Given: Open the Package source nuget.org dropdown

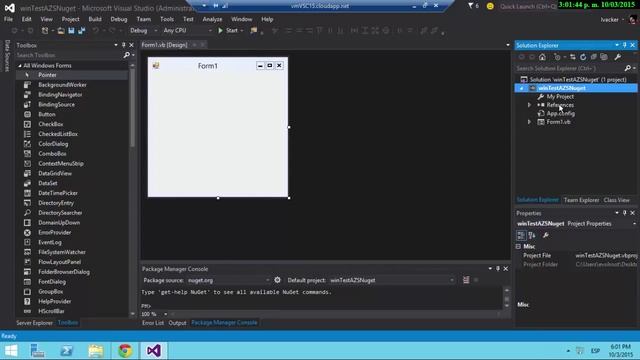Looking at the screenshot, I should 229,280.
